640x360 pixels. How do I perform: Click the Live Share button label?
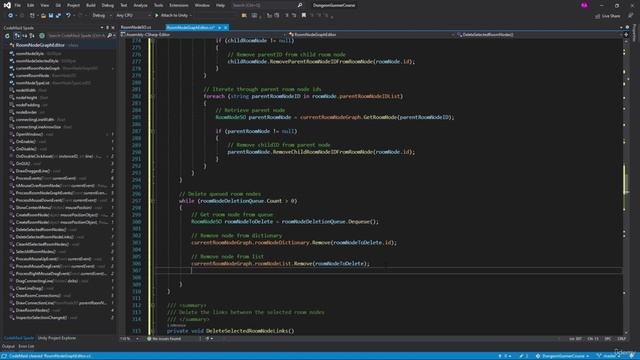pyautogui.click(x=611, y=16)
